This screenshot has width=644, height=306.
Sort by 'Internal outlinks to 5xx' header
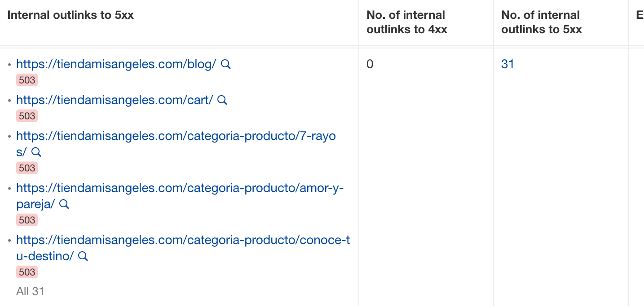click(x=71, y=15)
